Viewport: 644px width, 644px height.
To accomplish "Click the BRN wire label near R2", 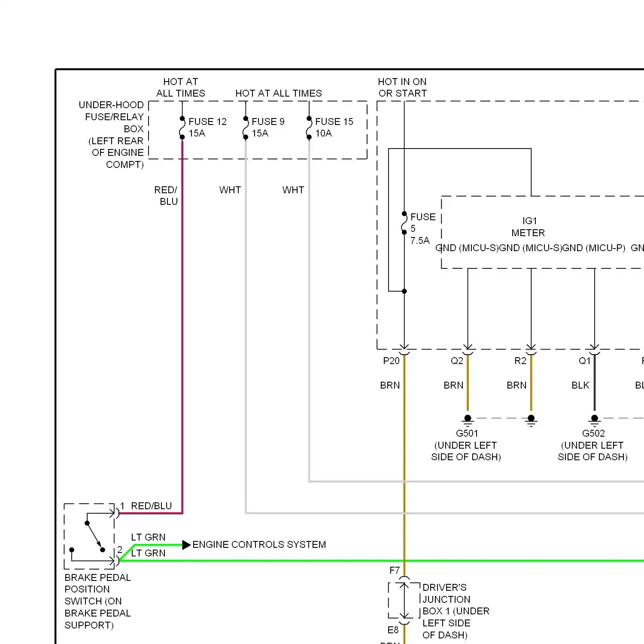I will (516, 385).
